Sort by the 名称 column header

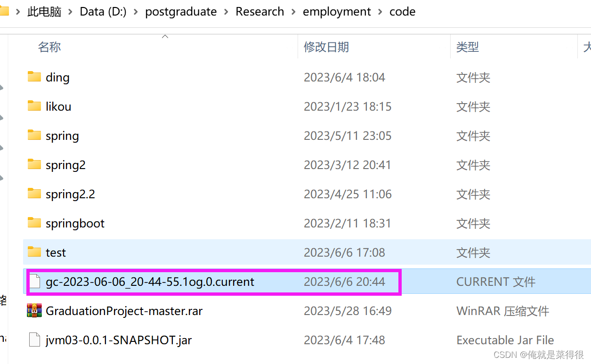(49, 47)
